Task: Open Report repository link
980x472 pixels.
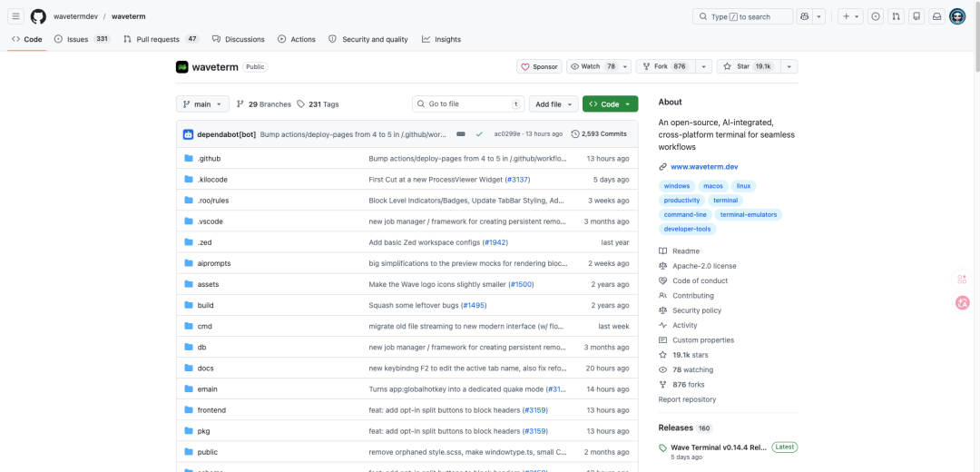Action: (x=687, y=399)
